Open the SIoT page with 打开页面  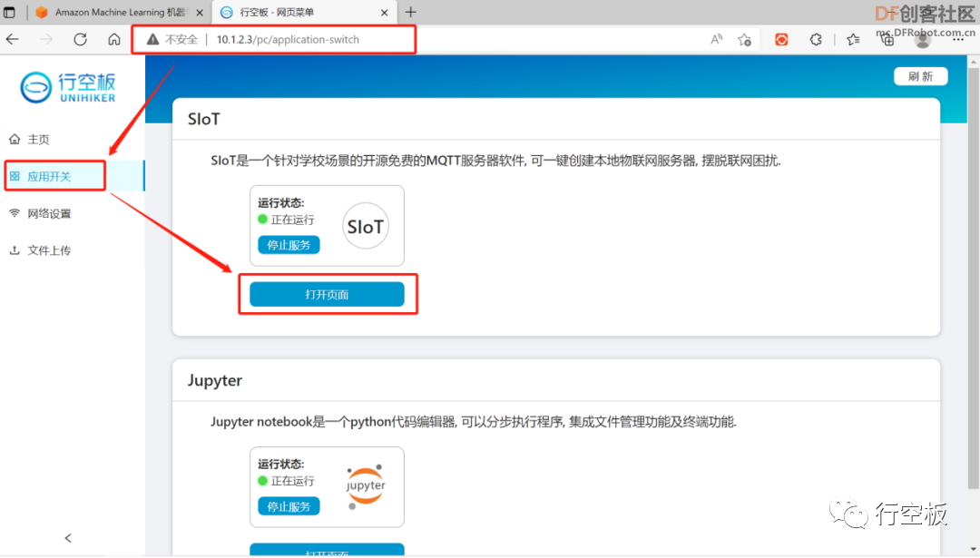327,294
